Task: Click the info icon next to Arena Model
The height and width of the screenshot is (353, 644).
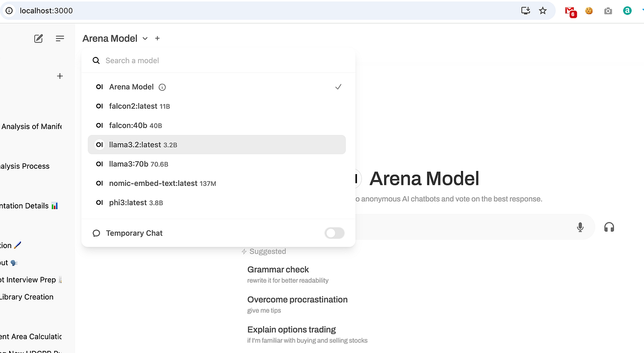Action: pos(162,87)
